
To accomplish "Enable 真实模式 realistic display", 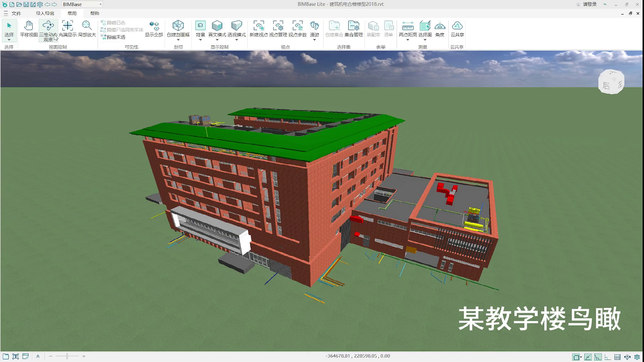I will [x=217, y=28].
